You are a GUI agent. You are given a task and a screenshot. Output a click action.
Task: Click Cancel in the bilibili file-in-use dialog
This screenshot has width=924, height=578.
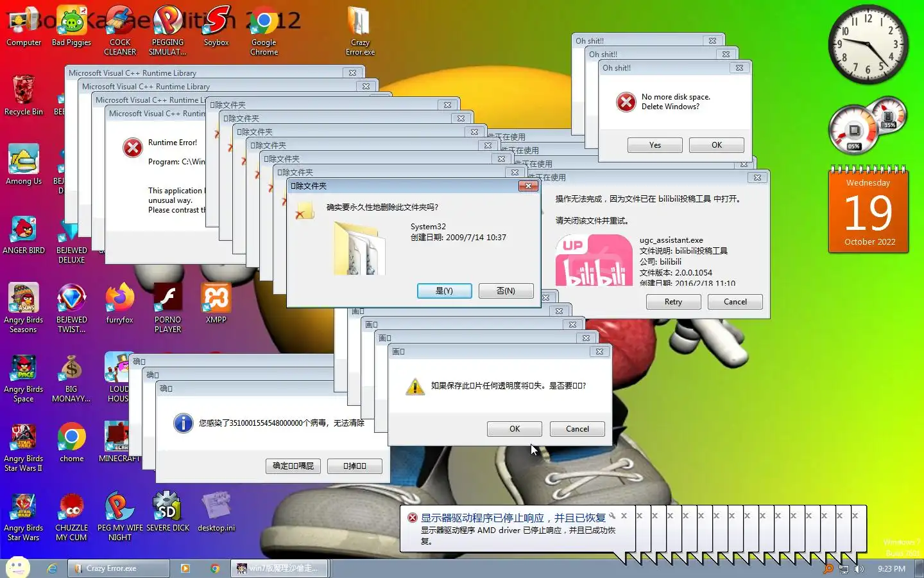point(735,302)
